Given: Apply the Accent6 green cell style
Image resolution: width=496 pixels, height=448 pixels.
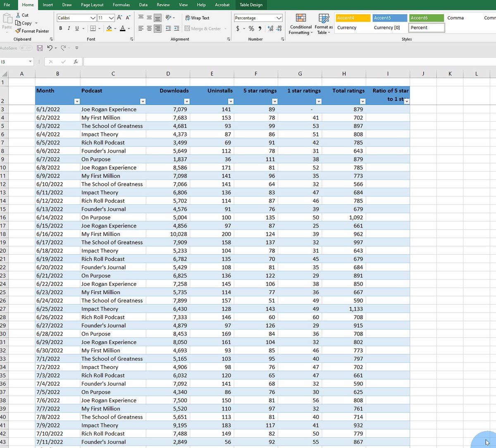Looking at the screenshot, I should click(x=426, y=18).
